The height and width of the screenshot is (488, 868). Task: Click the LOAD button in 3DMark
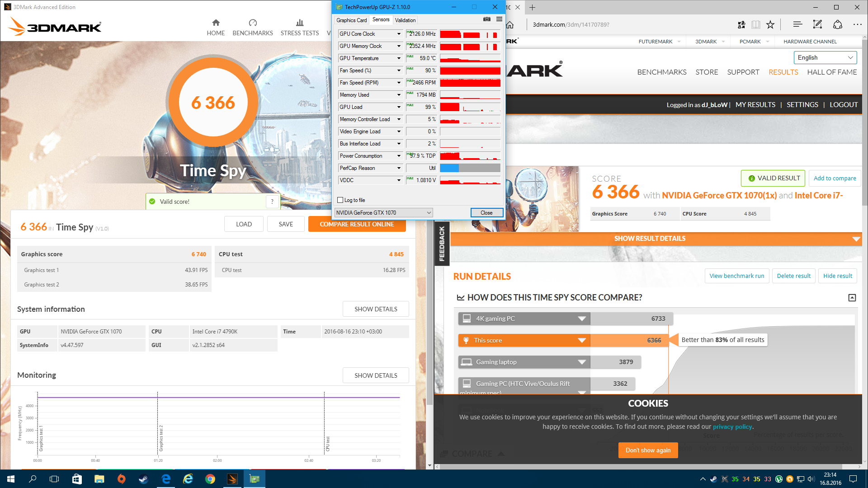pyautogui.click(x=244, y=224)
